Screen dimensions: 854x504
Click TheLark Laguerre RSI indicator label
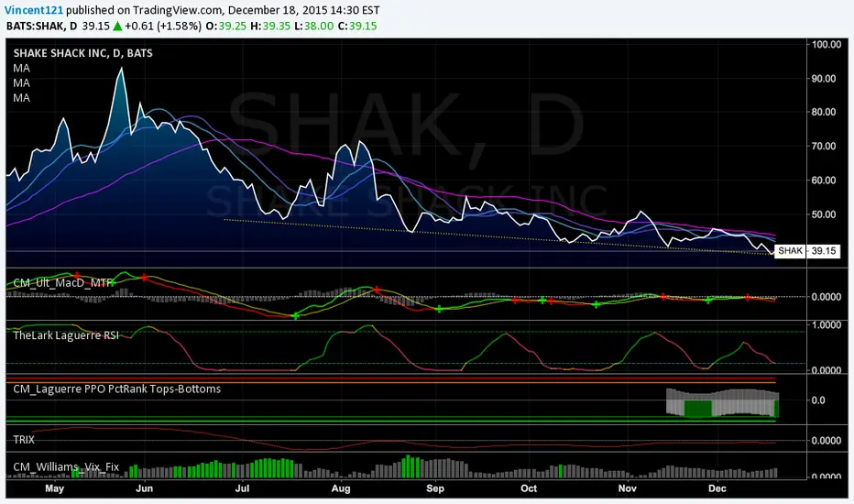[x=66, y=335]
